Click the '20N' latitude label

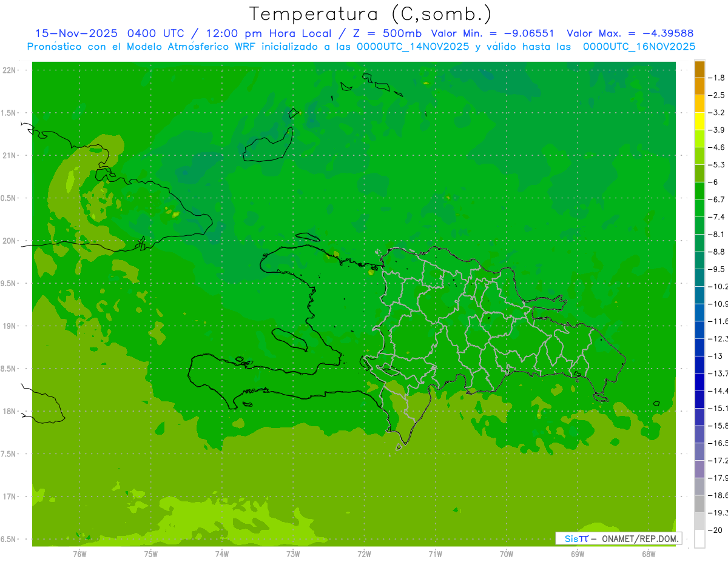click(x=9, y=241)
